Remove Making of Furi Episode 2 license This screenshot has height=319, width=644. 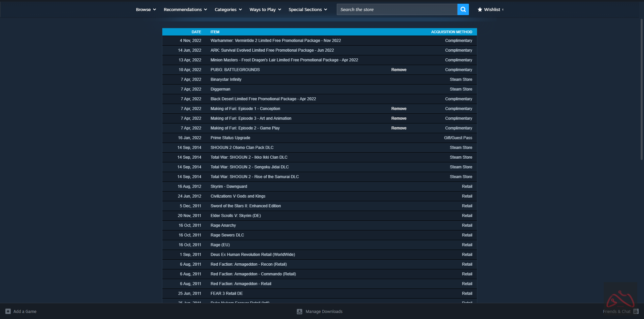click(x=398, y=128)
